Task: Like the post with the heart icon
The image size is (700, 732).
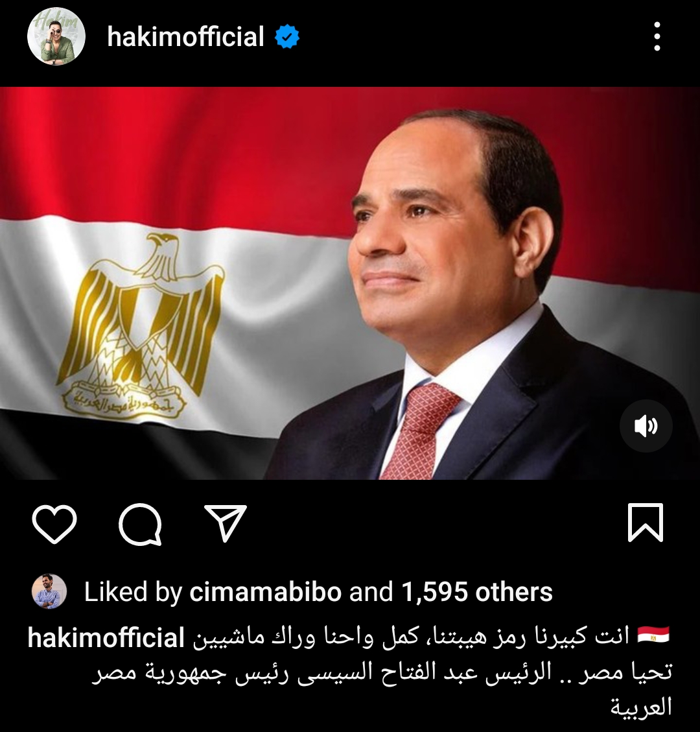Action: (54, 523)
